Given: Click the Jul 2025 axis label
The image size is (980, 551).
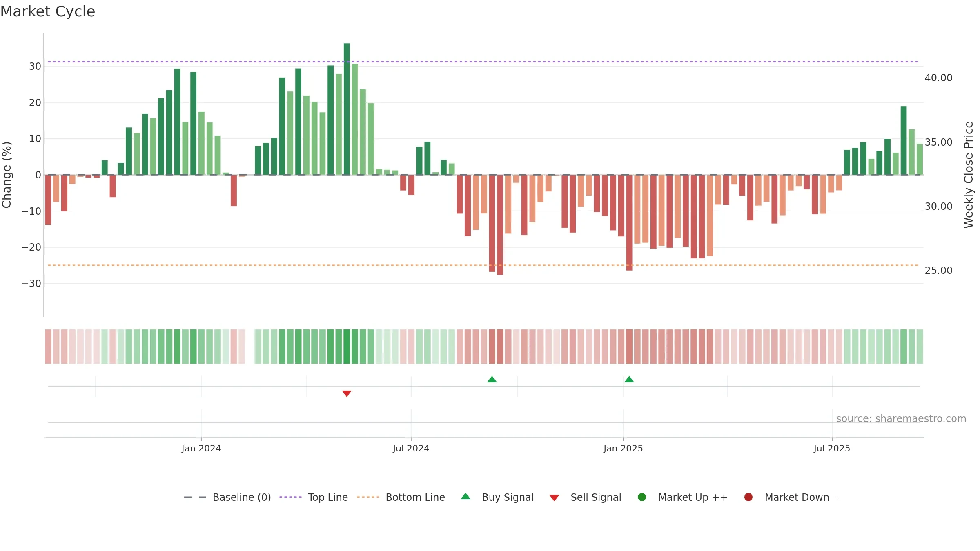Looking at the screenshot, I should (x=832, y=449).
